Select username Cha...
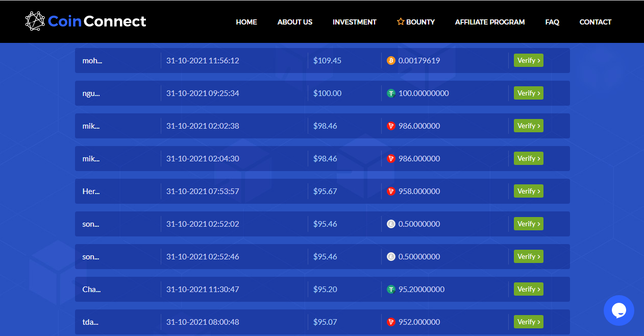644x336 pixels. click(x=91, y=290)
